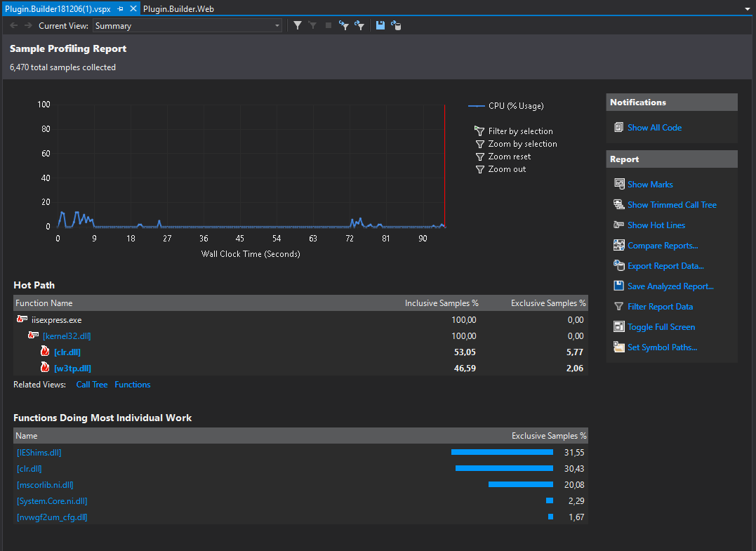Click the export filter icon in the toolbar
Screen dimensions: 756x551
point(359,25)
